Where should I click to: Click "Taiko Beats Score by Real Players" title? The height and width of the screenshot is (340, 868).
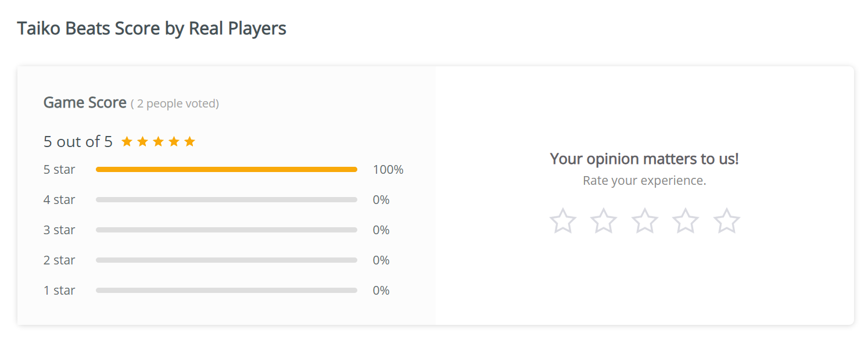click(152, 28)
